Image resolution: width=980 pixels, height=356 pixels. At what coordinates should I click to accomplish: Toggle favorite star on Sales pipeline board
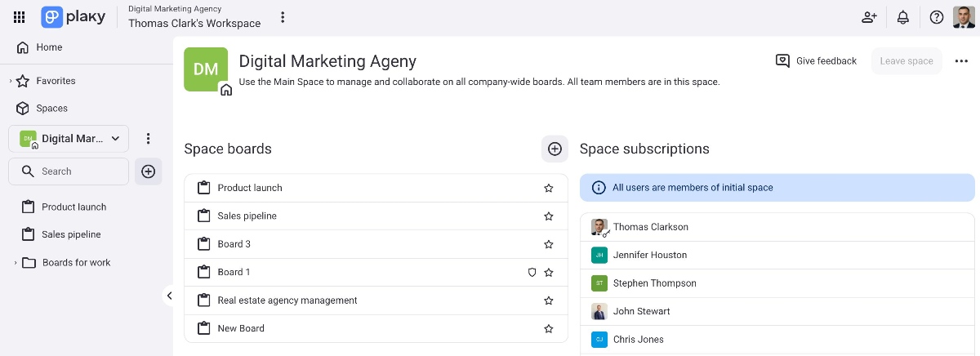(x=549, y=216)
